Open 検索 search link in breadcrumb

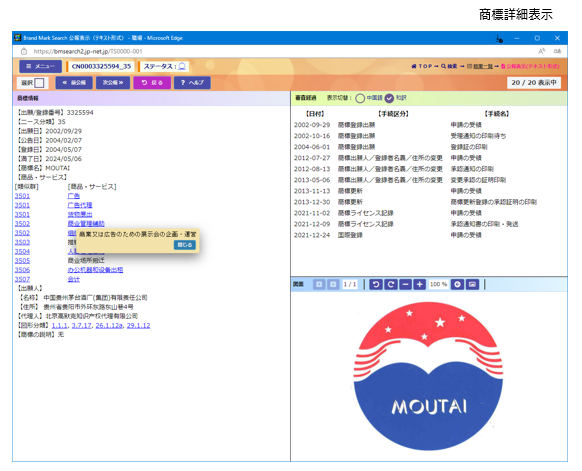coord(449,66)
